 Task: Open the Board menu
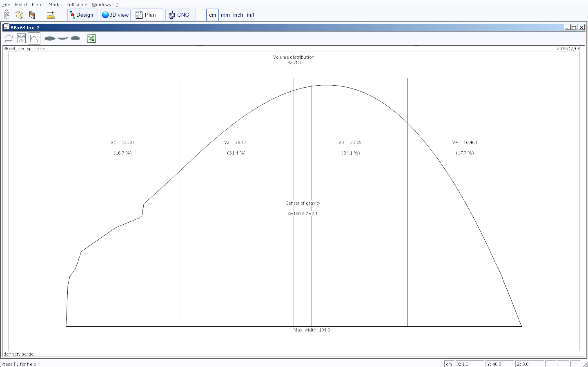[21, 4]
